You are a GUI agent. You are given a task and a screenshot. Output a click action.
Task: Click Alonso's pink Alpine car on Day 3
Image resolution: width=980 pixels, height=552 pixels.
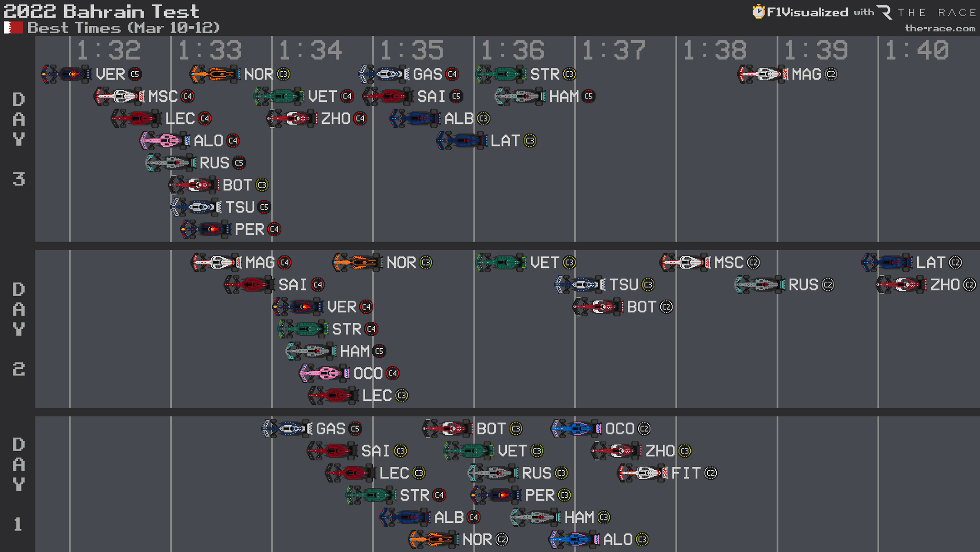(165, 141)
